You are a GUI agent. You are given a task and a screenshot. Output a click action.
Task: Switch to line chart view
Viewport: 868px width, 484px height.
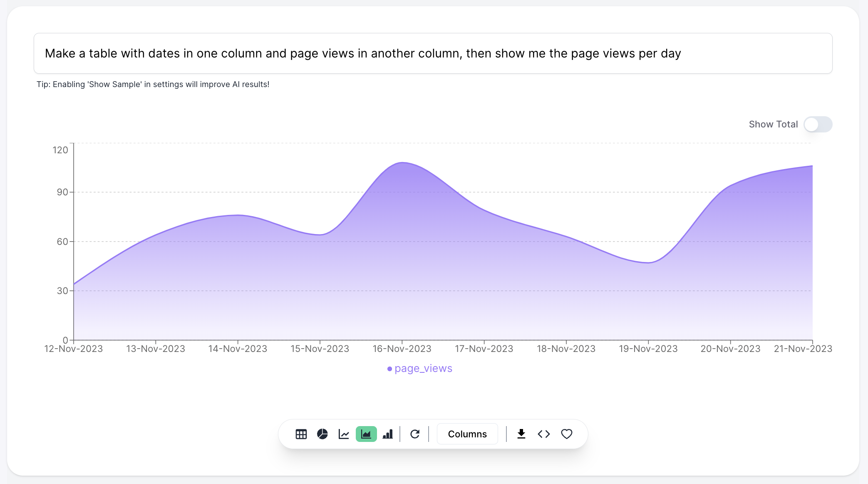click(344, 434)
